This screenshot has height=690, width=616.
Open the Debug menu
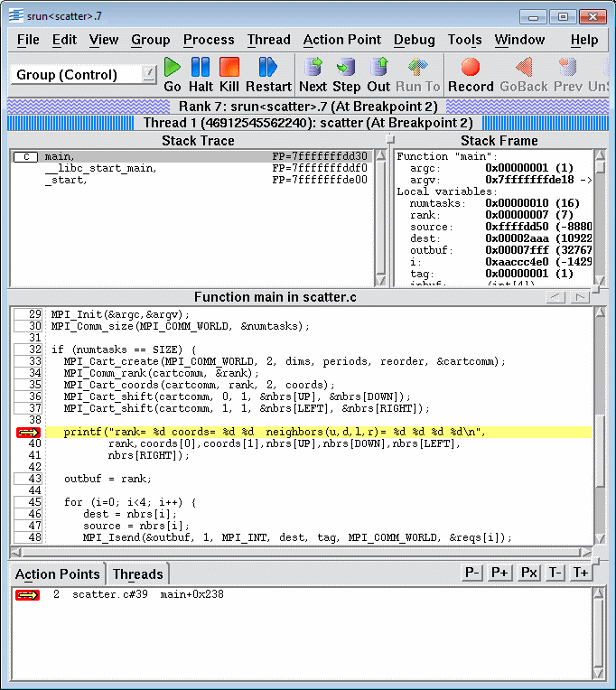tap(414, 40)
